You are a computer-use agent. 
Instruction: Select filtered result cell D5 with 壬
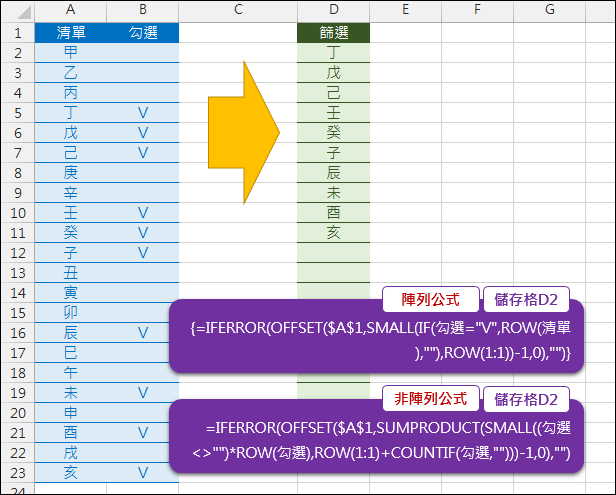click(334, 113)
